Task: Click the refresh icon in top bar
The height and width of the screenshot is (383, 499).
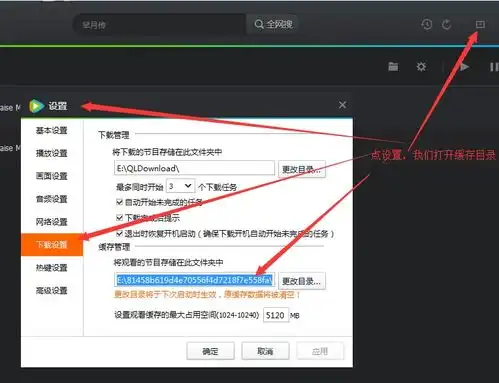Action: point(447,24)
